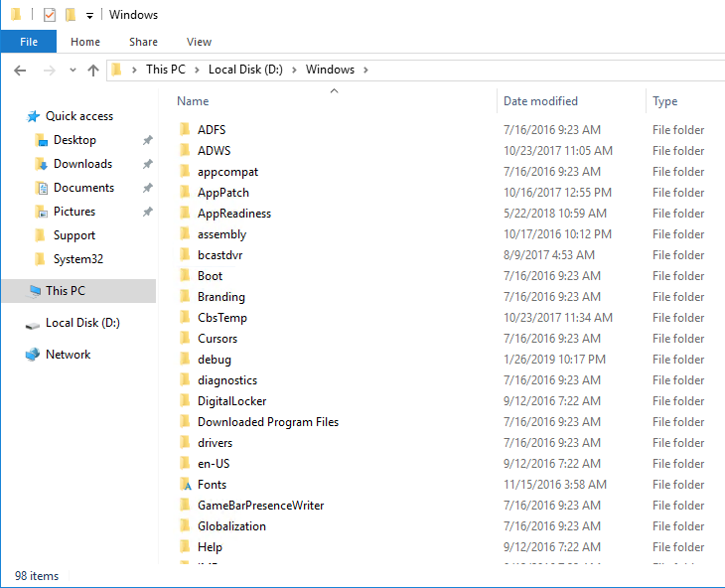Select the Boot folder

point(210,276)
